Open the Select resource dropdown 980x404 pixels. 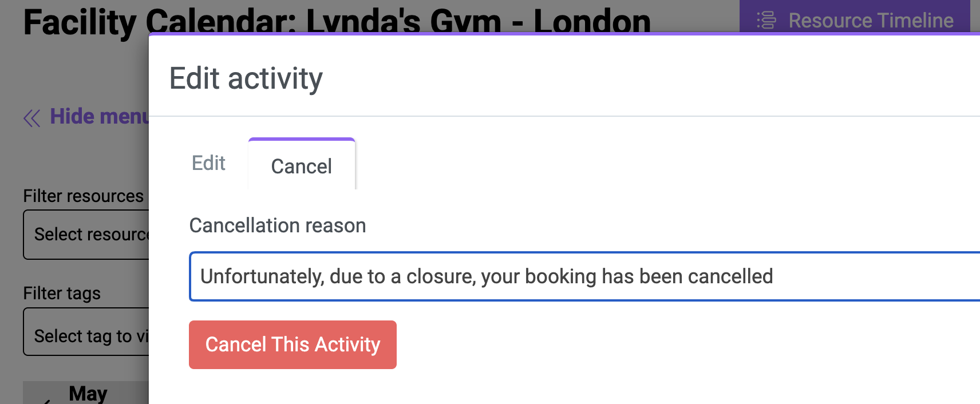(x=86, y=235)
